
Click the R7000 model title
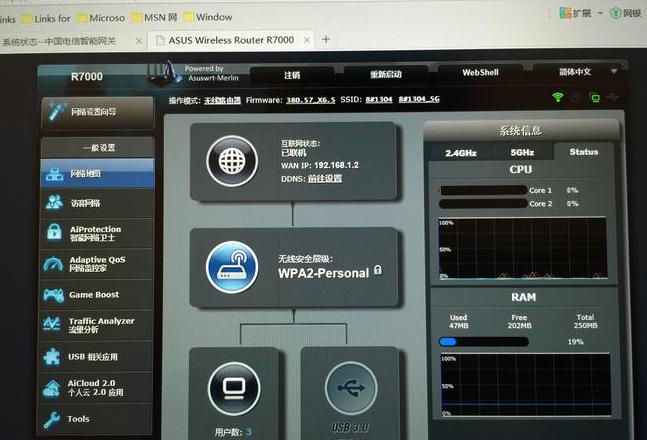[x=87, y=77]
